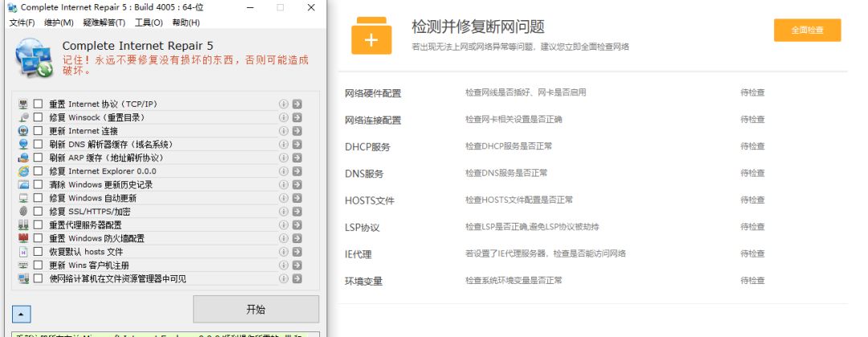868x337 pixels.
Task: Click the 开始 button
Action: pos(256,310)
